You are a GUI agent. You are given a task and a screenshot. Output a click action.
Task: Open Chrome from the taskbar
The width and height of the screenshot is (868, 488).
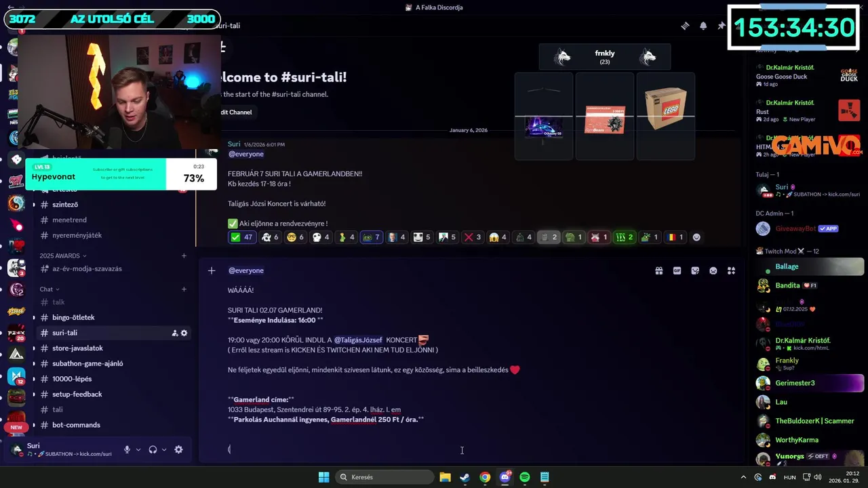tap(485, 477)
